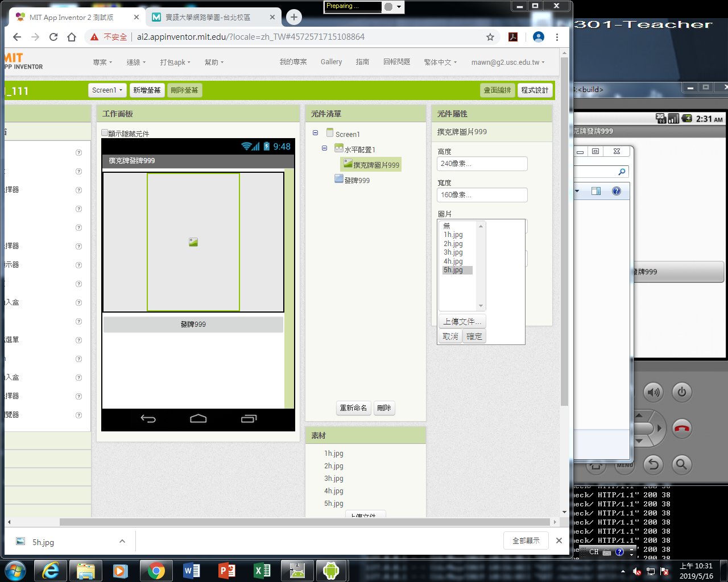Click the browser reload icon
This screenshot has width=728, height=582.
pyautogui.click(x=53, y=37)
